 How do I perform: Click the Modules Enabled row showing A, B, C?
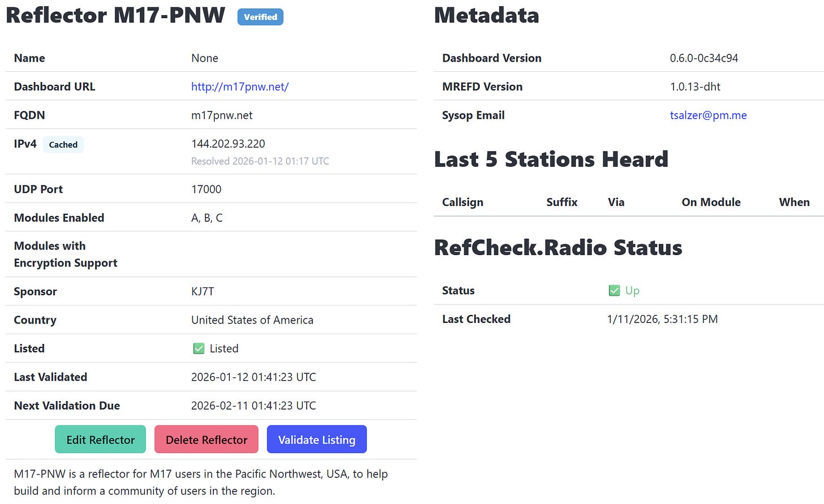pyautogui.click(x=206, y=217)
